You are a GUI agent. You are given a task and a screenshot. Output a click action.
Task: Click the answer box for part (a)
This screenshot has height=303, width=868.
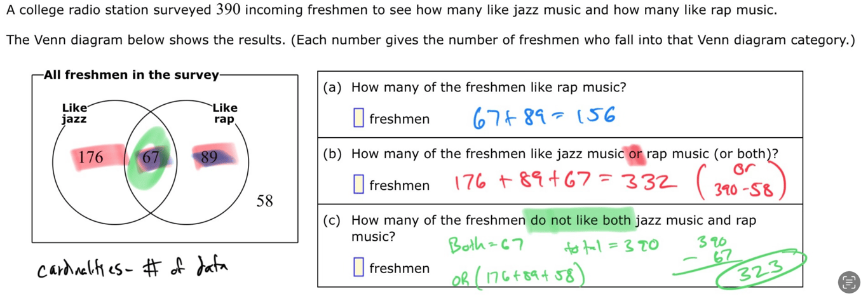(x=358, y=118)
